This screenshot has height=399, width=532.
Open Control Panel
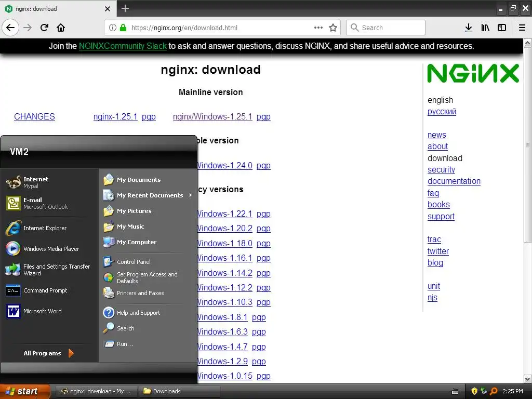(148, 262)
